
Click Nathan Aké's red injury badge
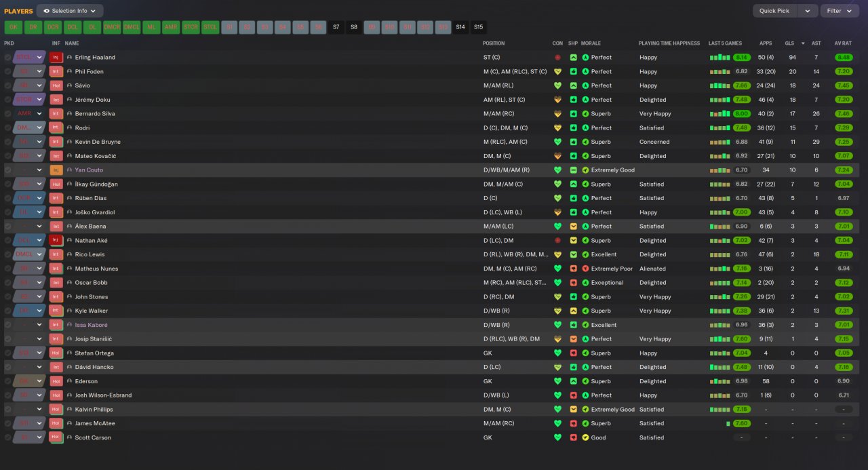click(56, 241)
